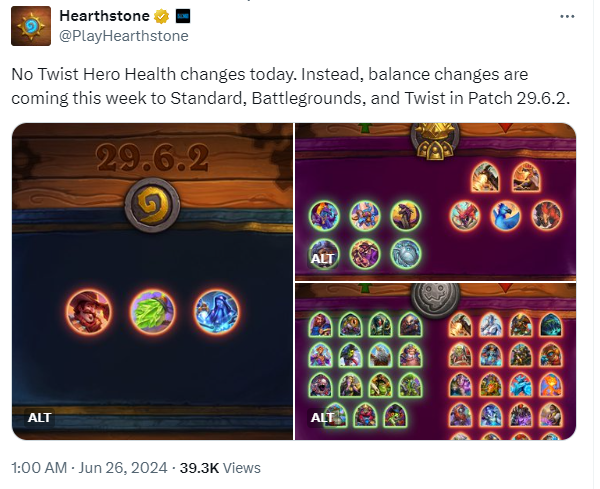
Task: Show ALT text for bottom-right heroes image
Action: pos(323,418)
